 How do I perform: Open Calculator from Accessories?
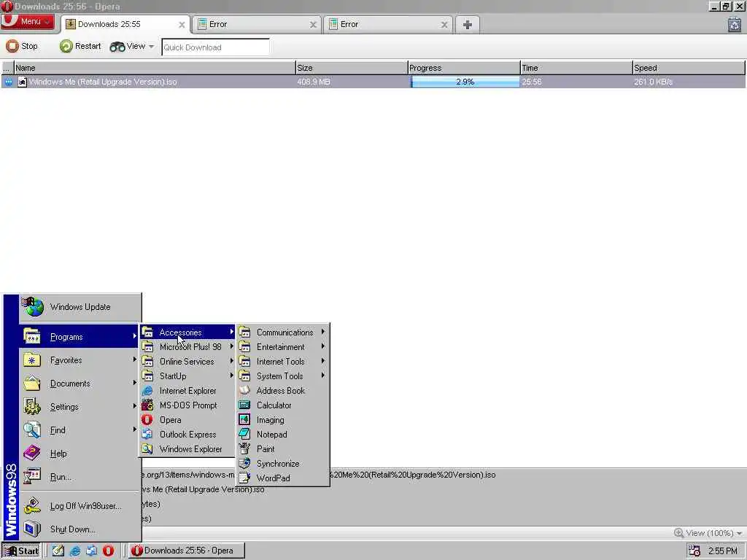(x=283, y=405)
